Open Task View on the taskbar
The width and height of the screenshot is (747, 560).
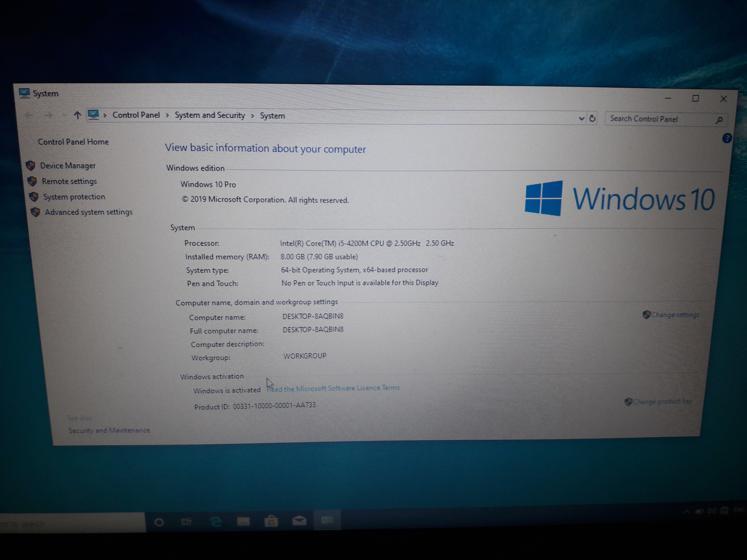pos(186,522)
